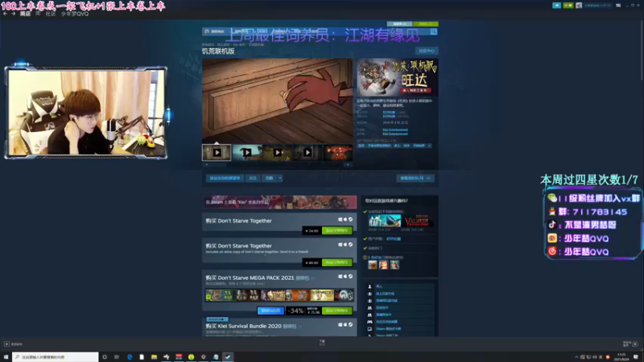
Task: Open the 饥荒联机版 旺达 game header image
Action: (x=397, y=77)
